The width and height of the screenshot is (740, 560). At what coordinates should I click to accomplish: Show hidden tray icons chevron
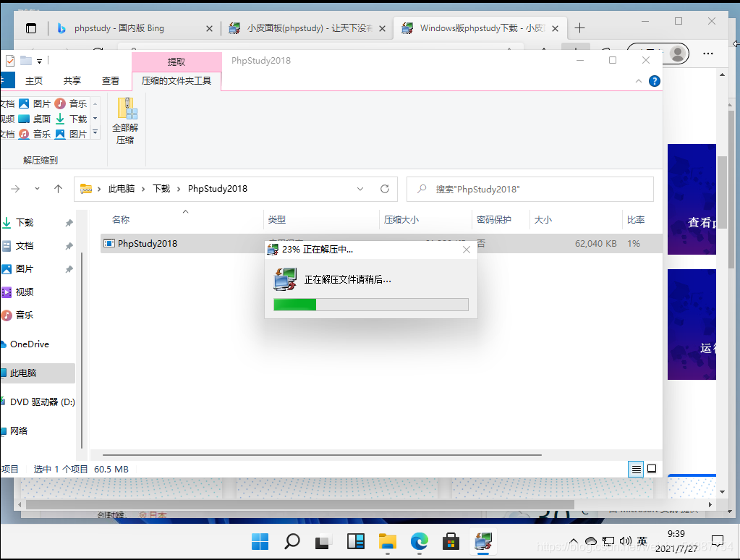[574, 541]
